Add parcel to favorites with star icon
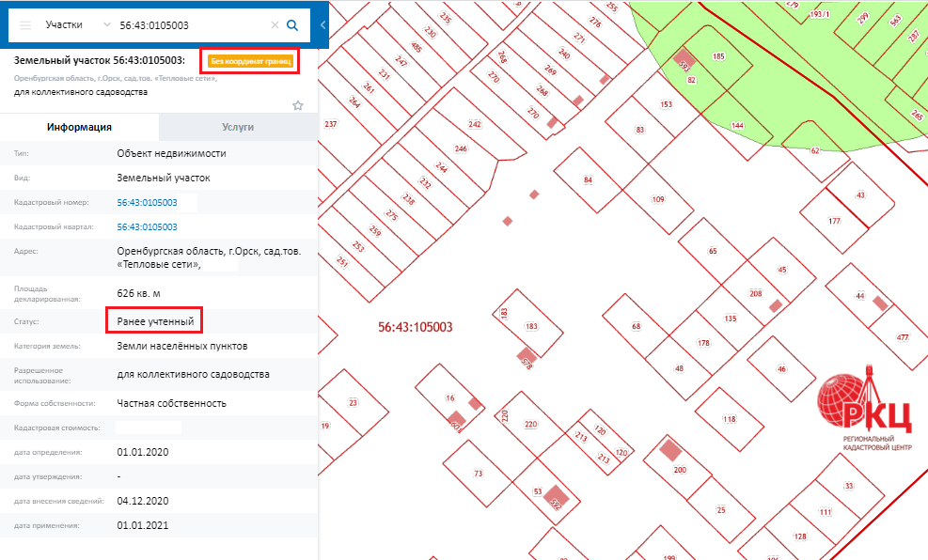Viewport: 928px width, 560px height. coord(298,105)
